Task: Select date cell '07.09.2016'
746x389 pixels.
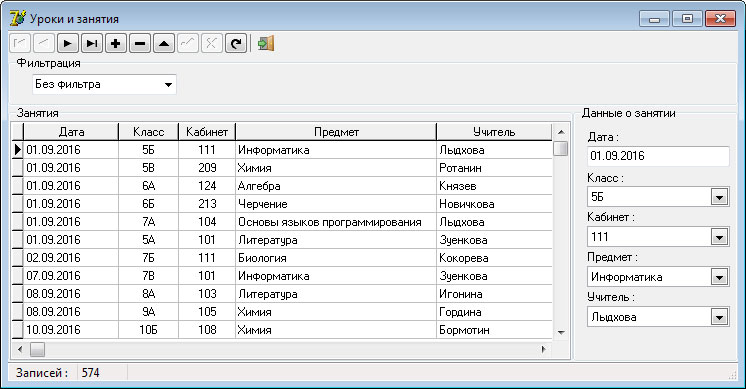Action: pyautogui.click(x=71, y=276)
